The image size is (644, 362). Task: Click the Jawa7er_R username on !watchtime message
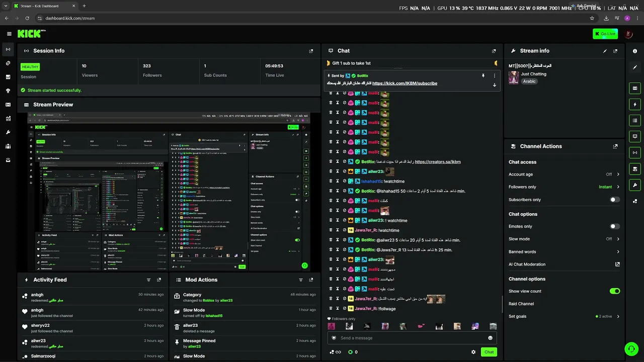pos(366,230)
